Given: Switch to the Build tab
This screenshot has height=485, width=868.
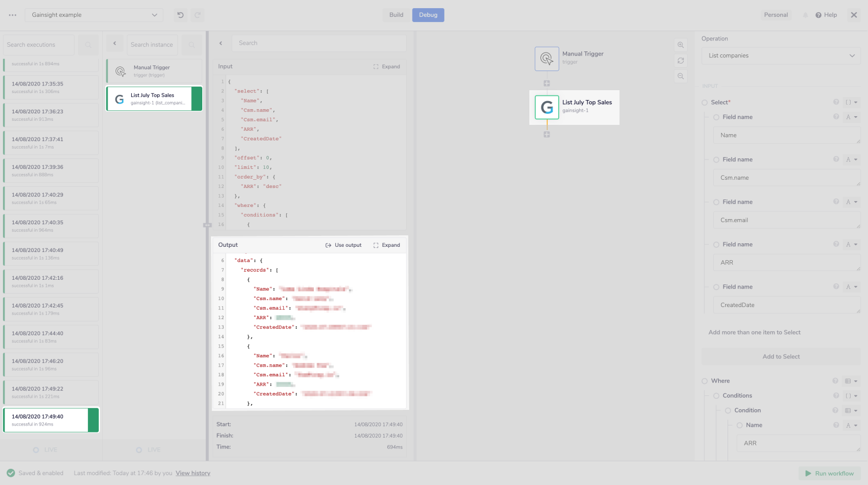Looking at the screenshot, I should click(x=395, y=14).
